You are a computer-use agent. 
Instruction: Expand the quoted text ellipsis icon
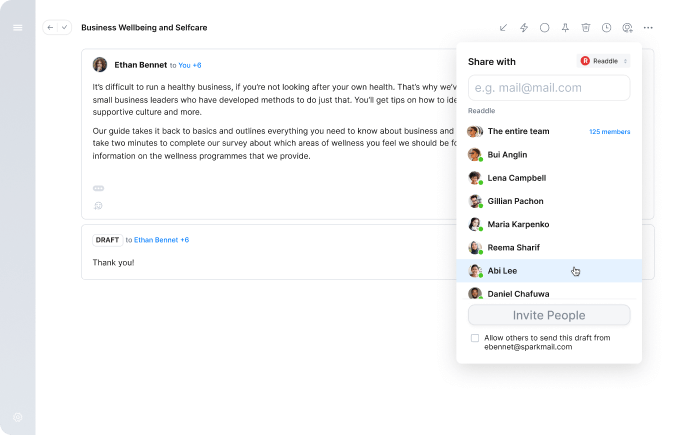[98, 188]
